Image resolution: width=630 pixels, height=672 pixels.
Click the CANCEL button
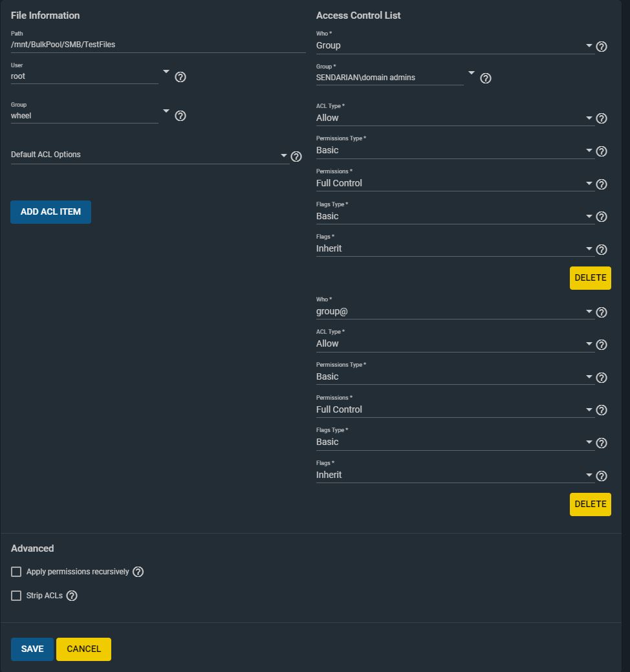click(83, 649)
